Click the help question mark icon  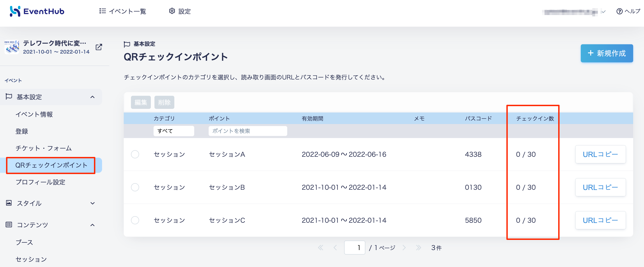pos(619,11)
